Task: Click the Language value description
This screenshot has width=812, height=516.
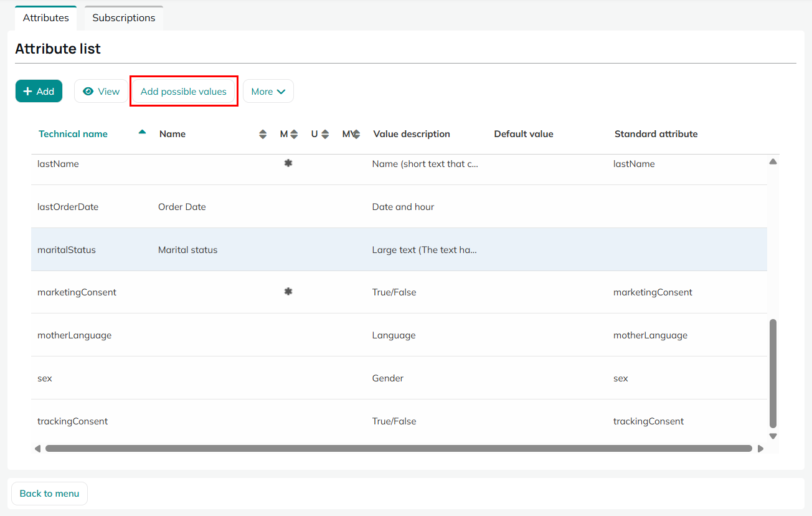Action: tap(394, 335)
